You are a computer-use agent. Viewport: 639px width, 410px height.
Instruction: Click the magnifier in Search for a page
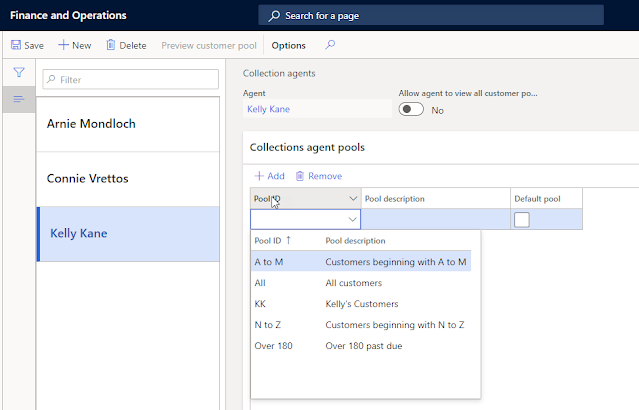pos(274,16)
